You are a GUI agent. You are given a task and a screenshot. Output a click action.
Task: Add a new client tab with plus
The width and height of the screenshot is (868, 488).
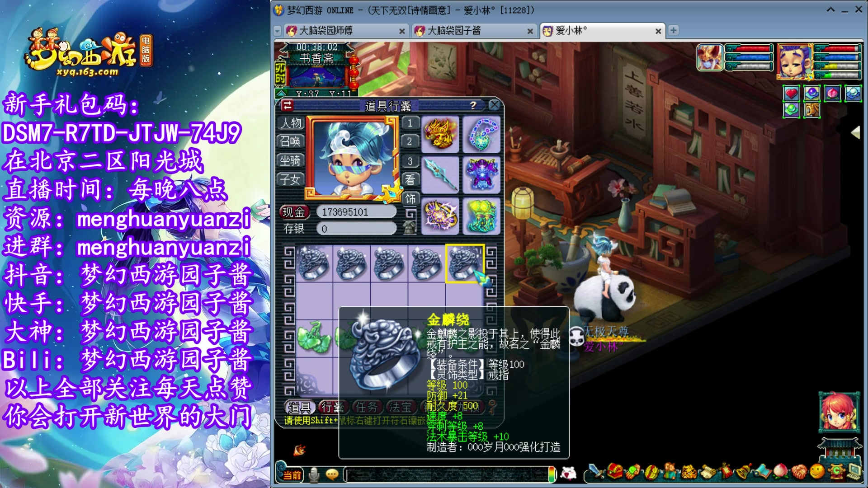674,30
